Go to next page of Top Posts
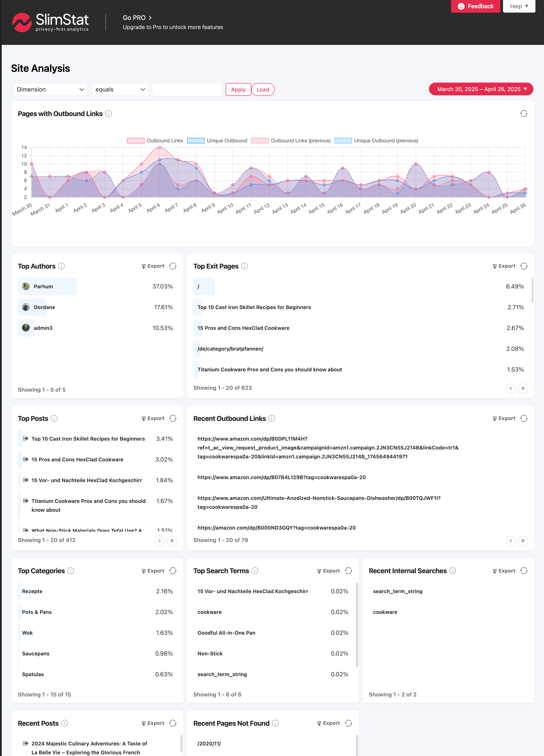Screen dimensions: 544x756 [x=160, y=541]
